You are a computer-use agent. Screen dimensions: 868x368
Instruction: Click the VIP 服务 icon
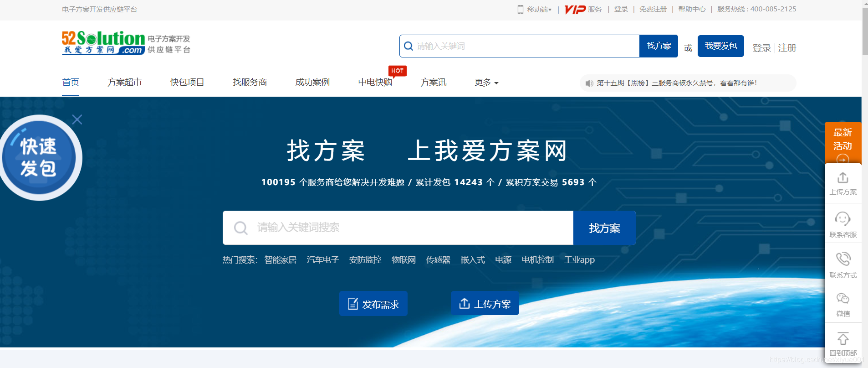pos(575,10)
